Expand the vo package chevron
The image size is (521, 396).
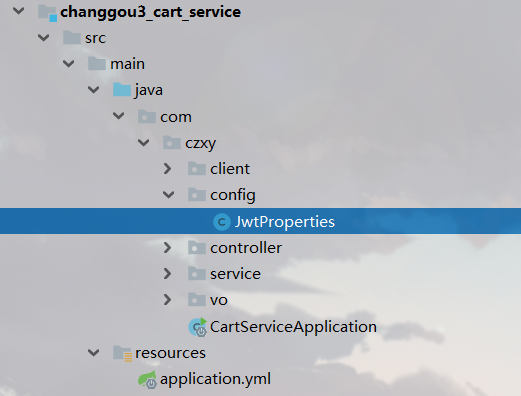(x=168, y=300)
